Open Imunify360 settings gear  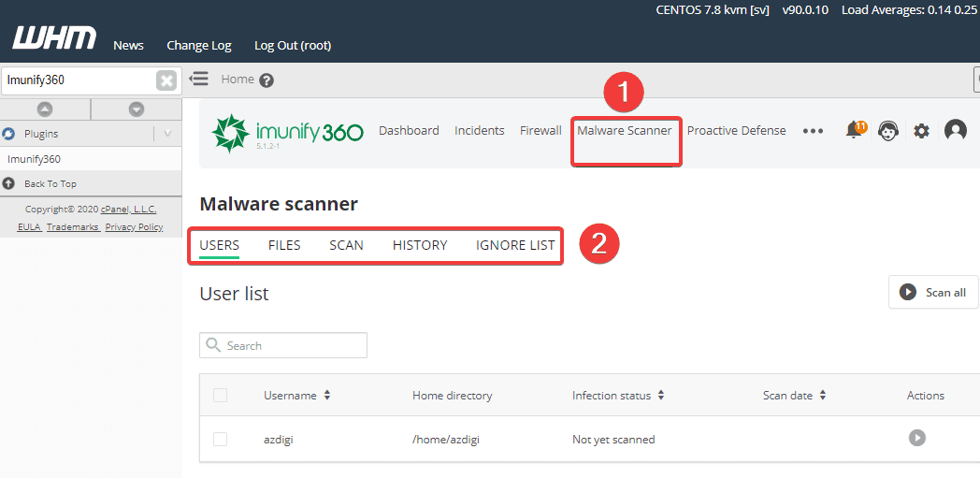pyautogui.click(x=921, y=131)
